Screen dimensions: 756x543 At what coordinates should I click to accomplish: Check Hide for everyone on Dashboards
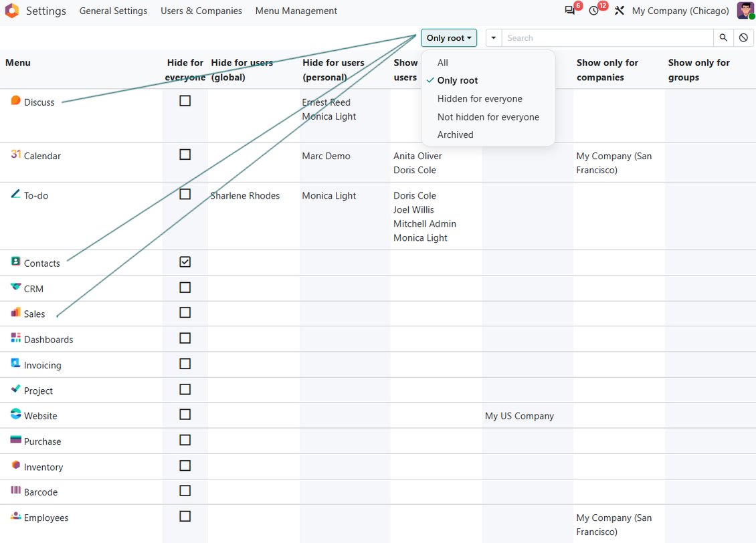tap(185, 338)
